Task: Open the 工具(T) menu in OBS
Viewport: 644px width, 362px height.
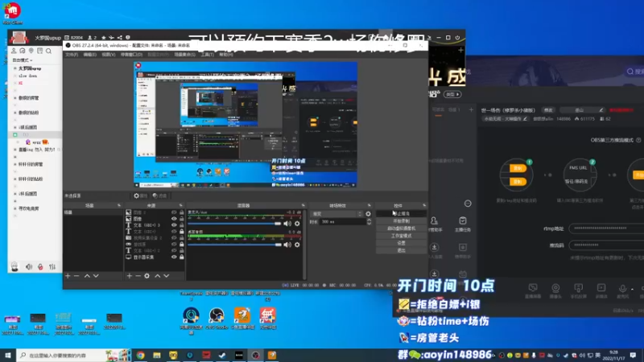Action: [x=208, y=55]
